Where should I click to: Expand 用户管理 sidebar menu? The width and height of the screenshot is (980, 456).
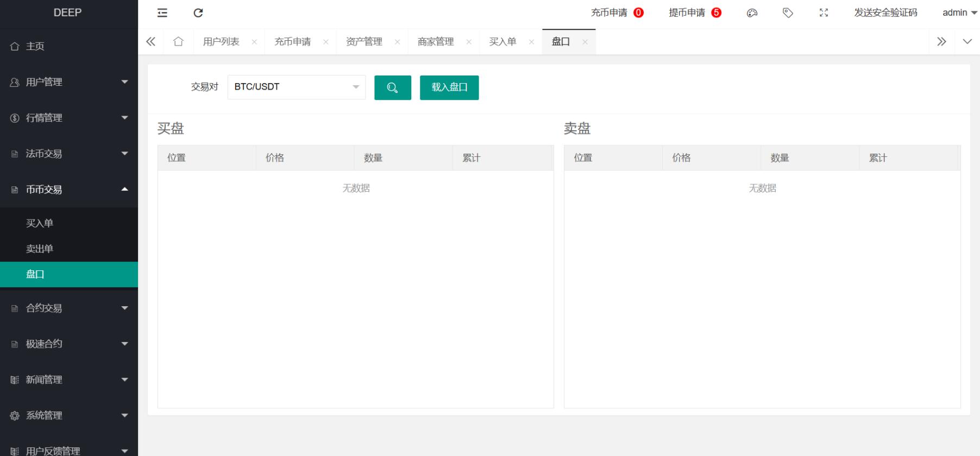tap(68, 82)
